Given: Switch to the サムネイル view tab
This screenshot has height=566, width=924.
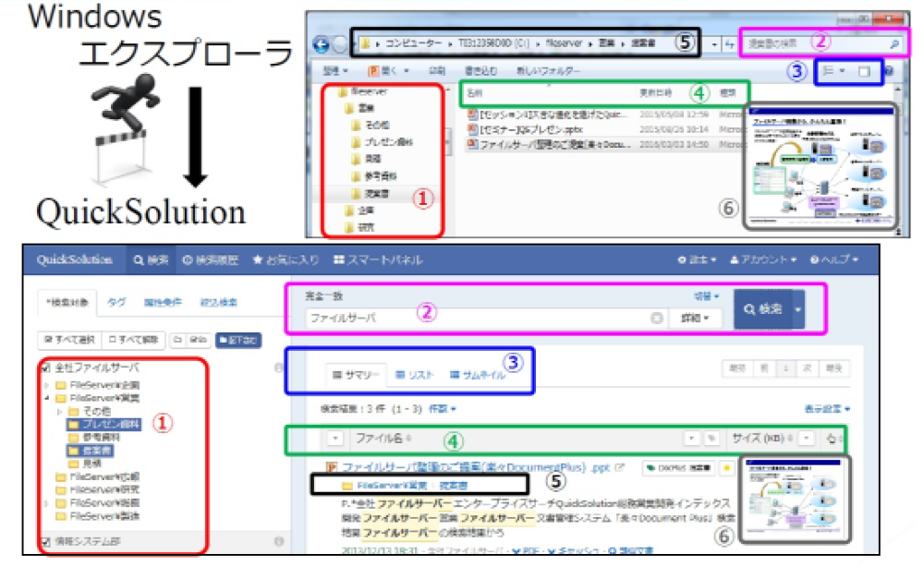Looking at the screenshot, I should (478, 375).
